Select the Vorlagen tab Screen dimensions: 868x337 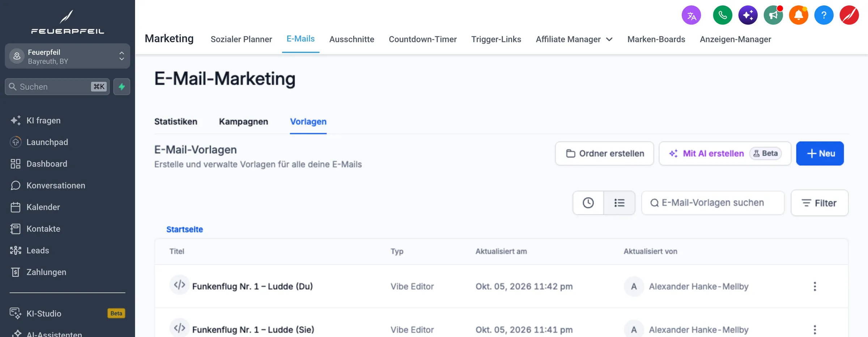click(308, 122)
